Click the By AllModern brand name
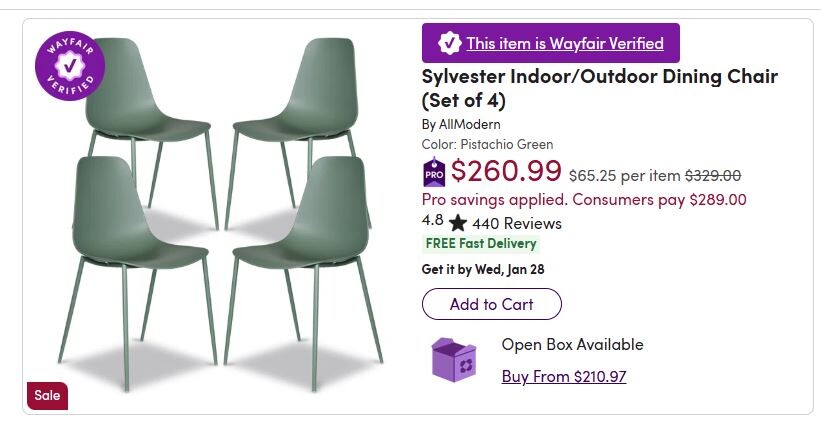This screenshot has width=821, height=433. click(461, 125)
